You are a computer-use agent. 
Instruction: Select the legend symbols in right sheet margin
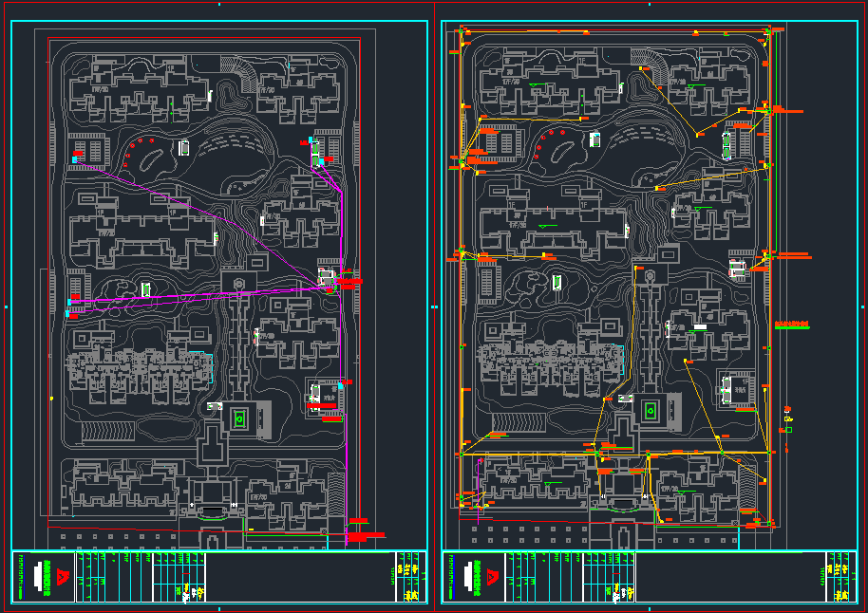pyautogui.click(x=787, y=418)
